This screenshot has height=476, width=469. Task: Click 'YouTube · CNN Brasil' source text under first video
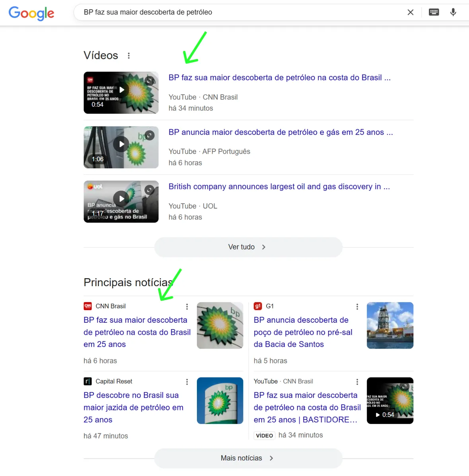tap(203, 97)
